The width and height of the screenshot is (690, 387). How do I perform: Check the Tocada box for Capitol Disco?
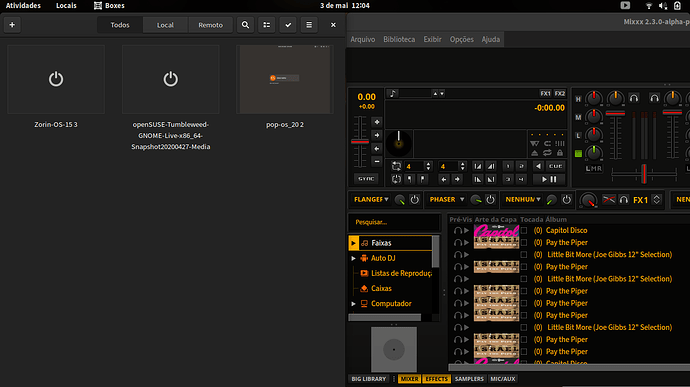point(524,230)
